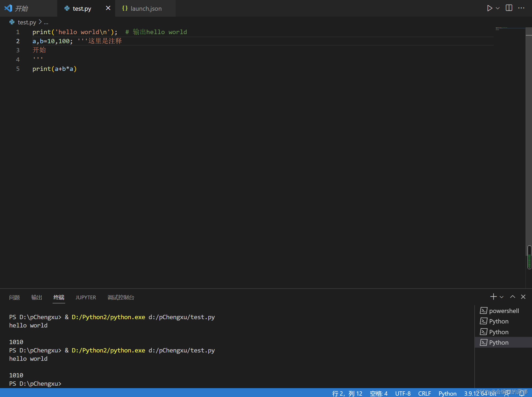Switch to the 问题 problems panel
Screen dimensions: 532x397
(14, 297)
